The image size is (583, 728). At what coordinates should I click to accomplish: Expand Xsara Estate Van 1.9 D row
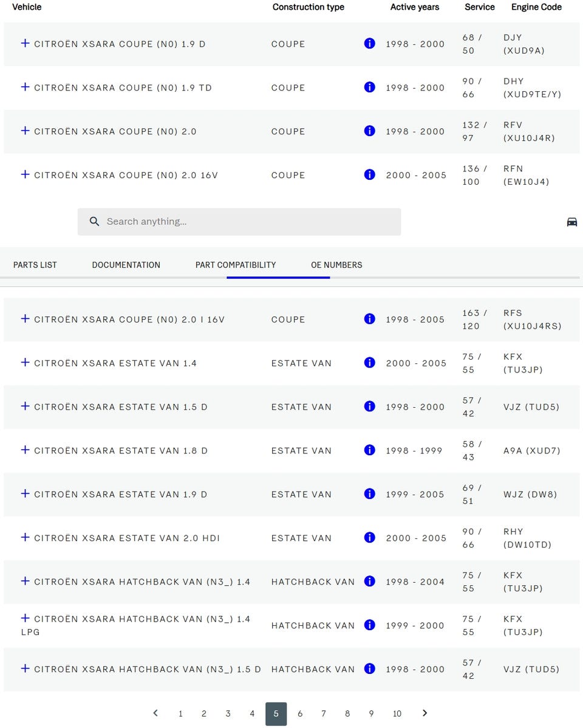point(25,493)
